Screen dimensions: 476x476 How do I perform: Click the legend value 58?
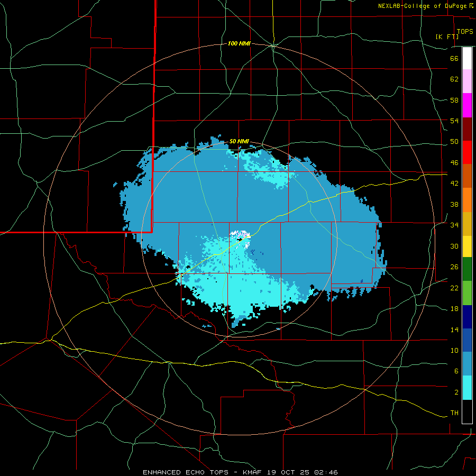coord(454,100)
